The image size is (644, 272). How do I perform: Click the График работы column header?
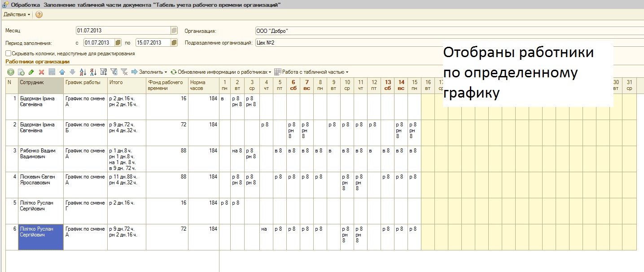coord(85,85)
